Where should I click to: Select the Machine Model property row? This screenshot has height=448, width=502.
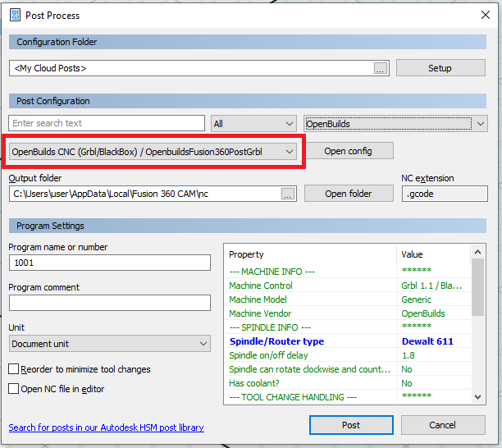(x=347, y=299)
